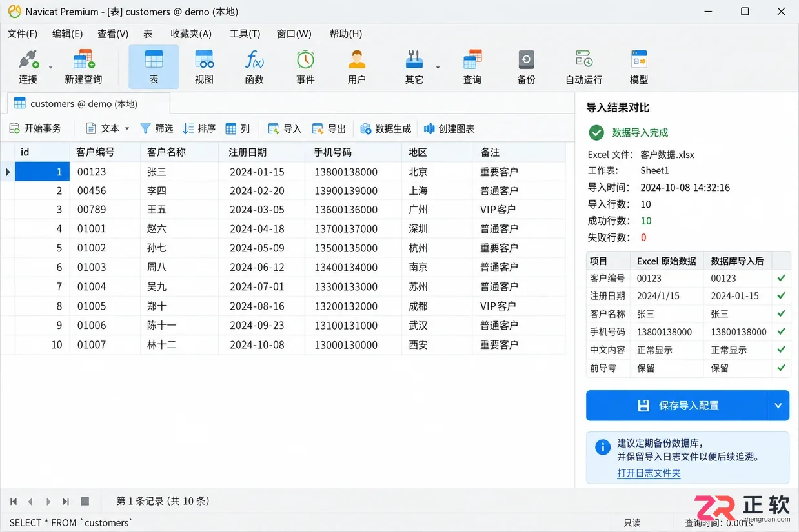This screenshot has width=799, height=532.
Task: Click the 客户数据.xlsx file name
Action: [667, 155]
